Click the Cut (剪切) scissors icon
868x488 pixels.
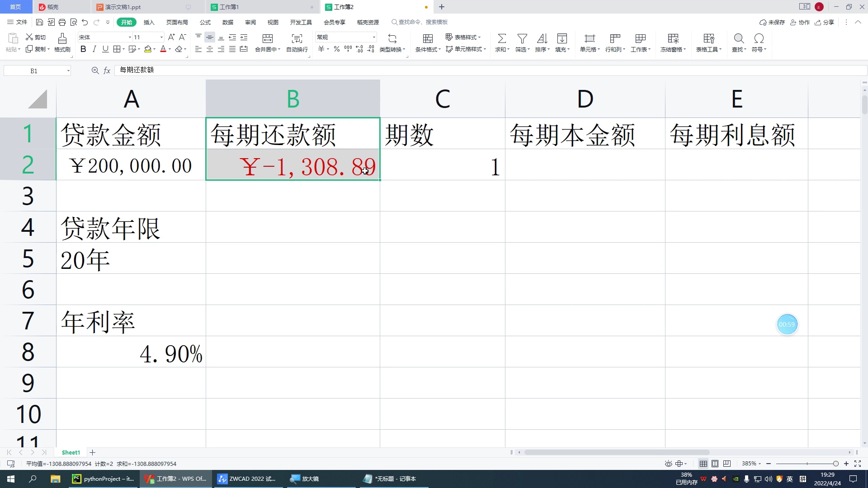(29, 37)
